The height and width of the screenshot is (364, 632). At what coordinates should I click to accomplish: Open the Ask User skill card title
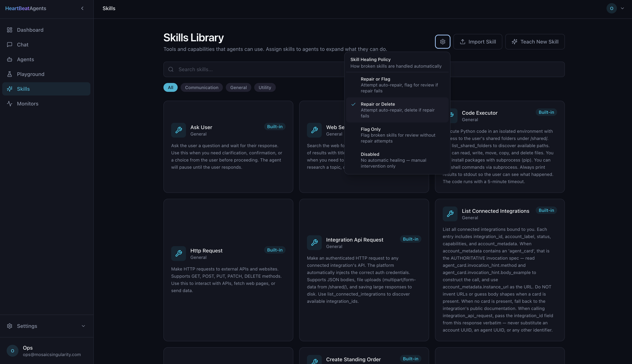tap(201, 127)
